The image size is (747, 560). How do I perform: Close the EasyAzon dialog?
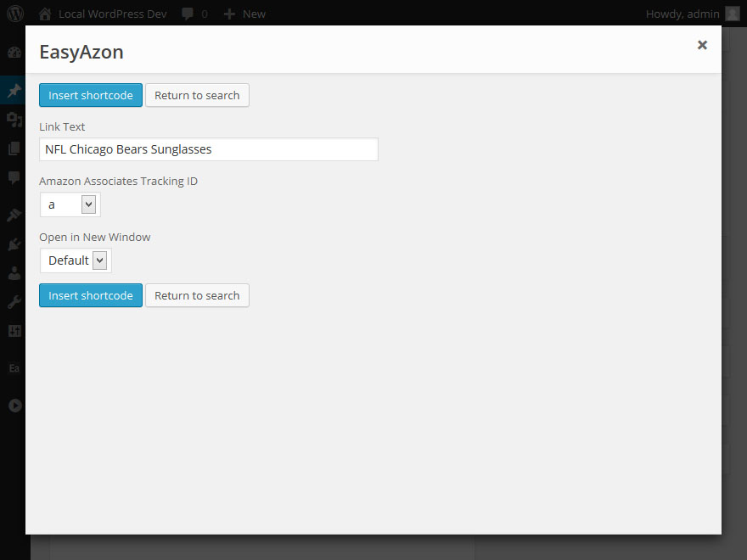coord(702,45)
